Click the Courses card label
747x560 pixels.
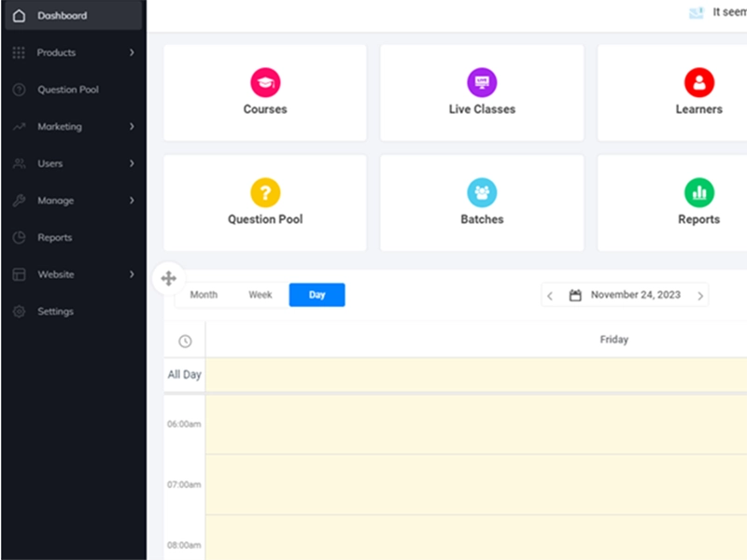tap(265, 109)
